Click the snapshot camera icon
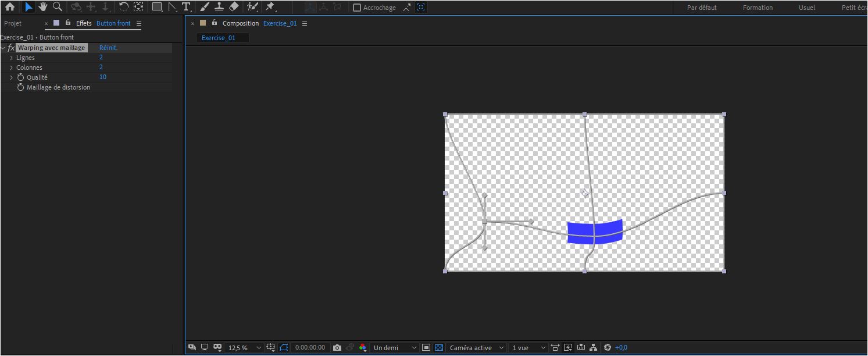This screenshot has height=356, width=868. [337, 348]
